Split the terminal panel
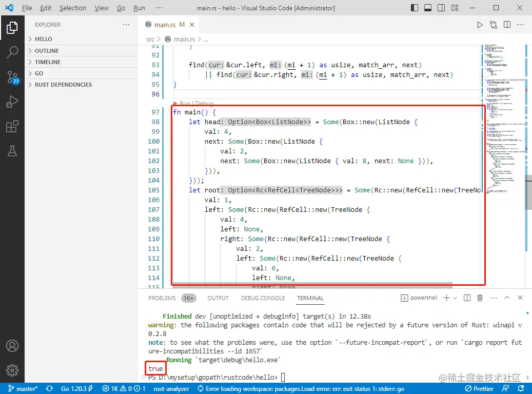This screenshot has width=532, height=394. click(x=467, y=298)
